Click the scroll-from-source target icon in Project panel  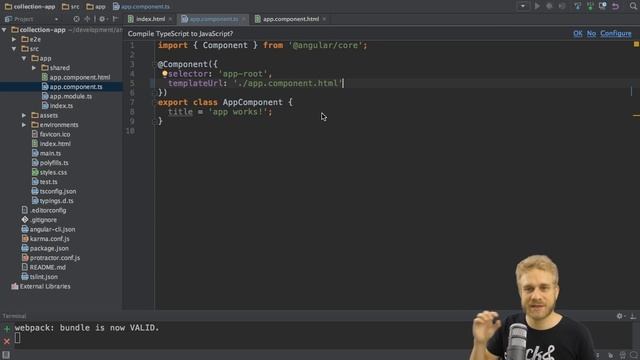(x=76, y=19)
